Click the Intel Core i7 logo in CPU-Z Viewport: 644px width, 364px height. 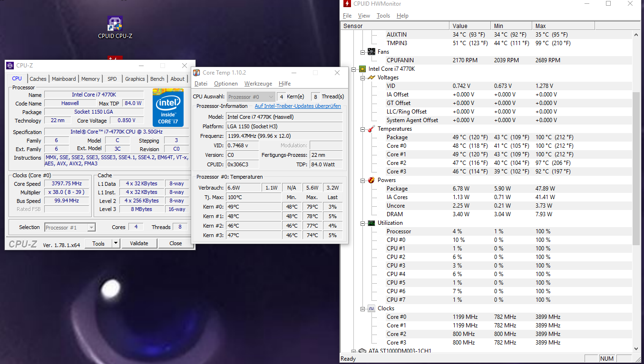[x=168, y=107]
